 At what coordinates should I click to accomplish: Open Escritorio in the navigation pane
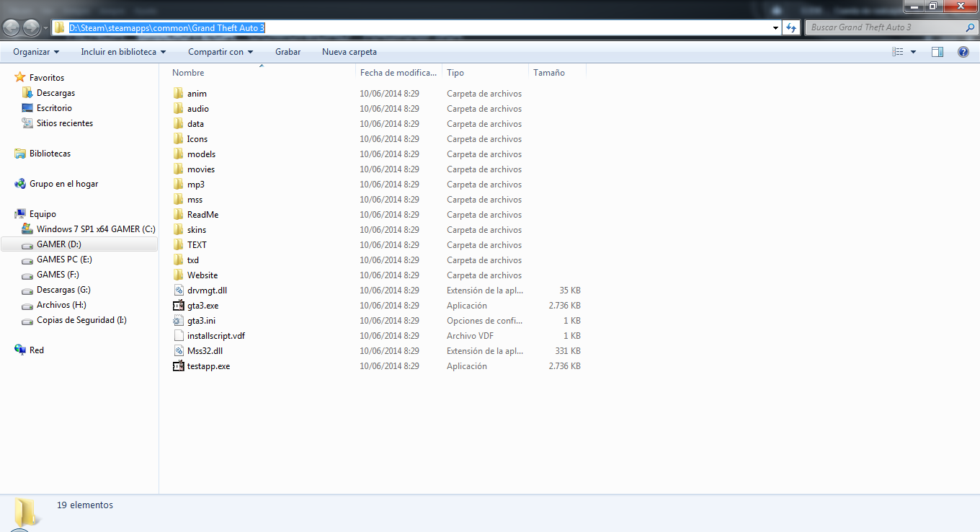[54, 108]
